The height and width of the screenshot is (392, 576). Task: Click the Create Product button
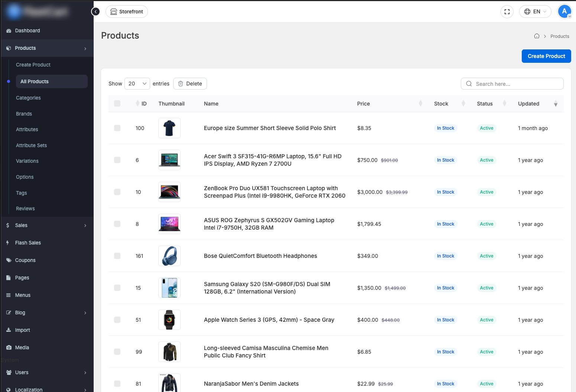pos(546,56)
